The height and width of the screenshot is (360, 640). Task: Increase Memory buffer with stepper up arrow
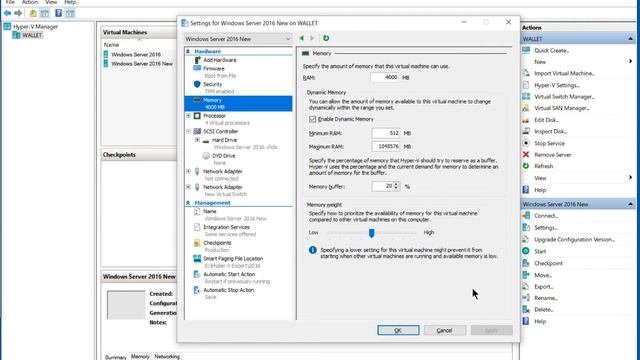[396, 184]
